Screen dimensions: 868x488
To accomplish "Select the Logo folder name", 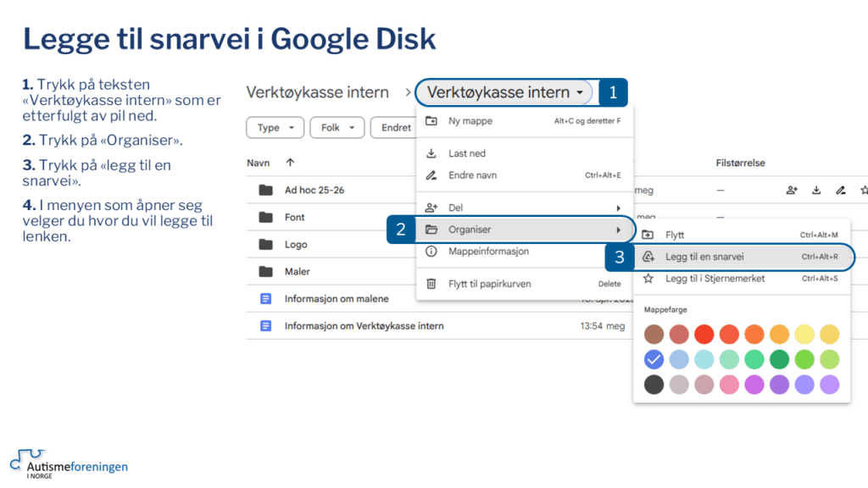I will [x=296, y=245].
